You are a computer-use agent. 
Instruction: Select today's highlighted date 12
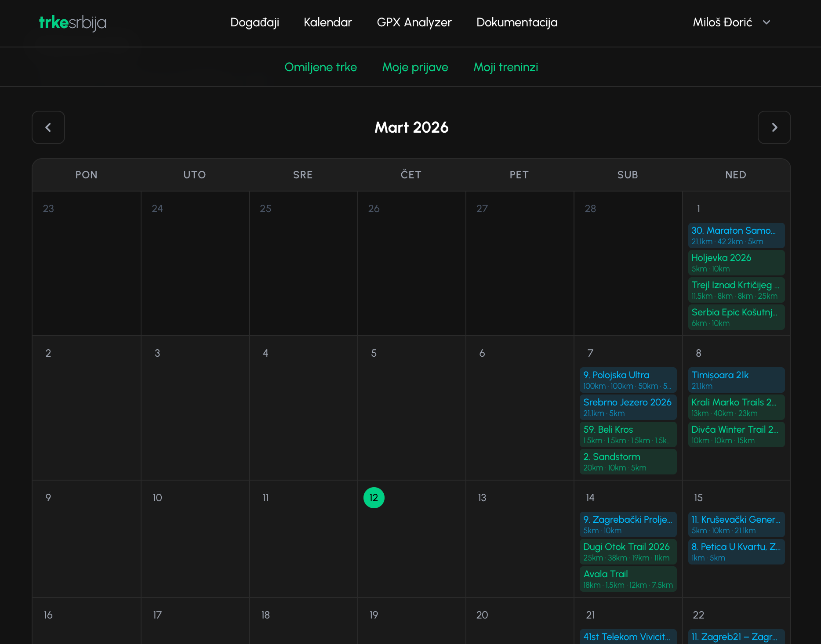point(374,498)
